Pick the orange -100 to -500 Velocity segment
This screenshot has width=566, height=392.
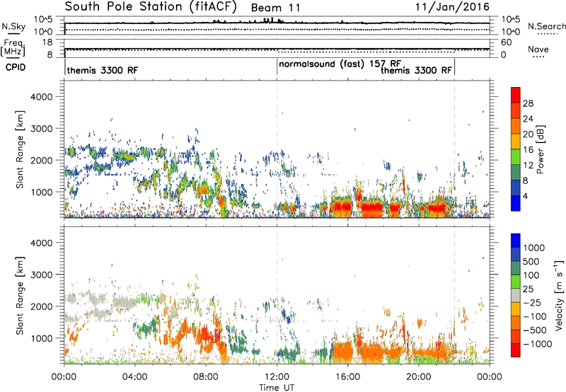click(516, 323)
